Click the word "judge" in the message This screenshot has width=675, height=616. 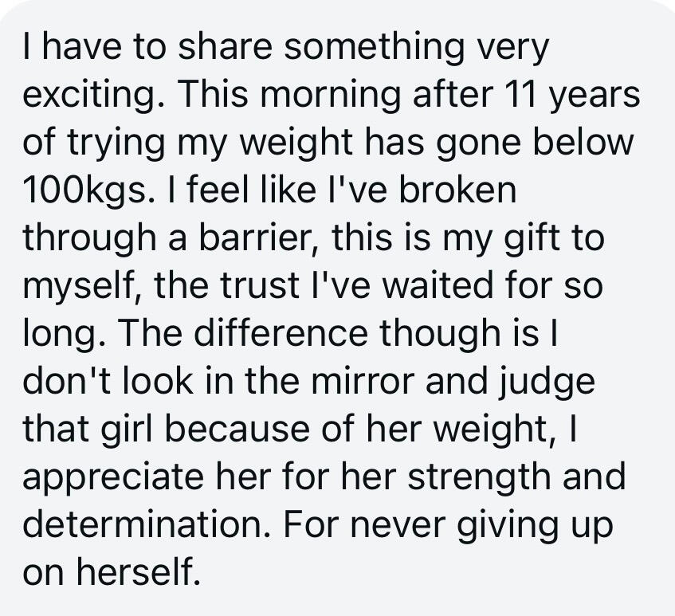pyautogui.click(x=551, y=383)
